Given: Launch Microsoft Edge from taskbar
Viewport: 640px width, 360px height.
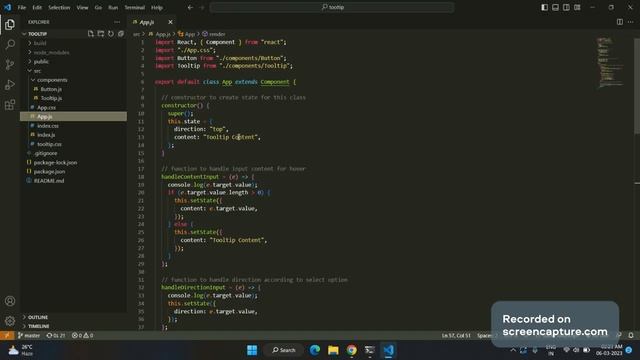Looking at the screenshot, I should 315,350.
